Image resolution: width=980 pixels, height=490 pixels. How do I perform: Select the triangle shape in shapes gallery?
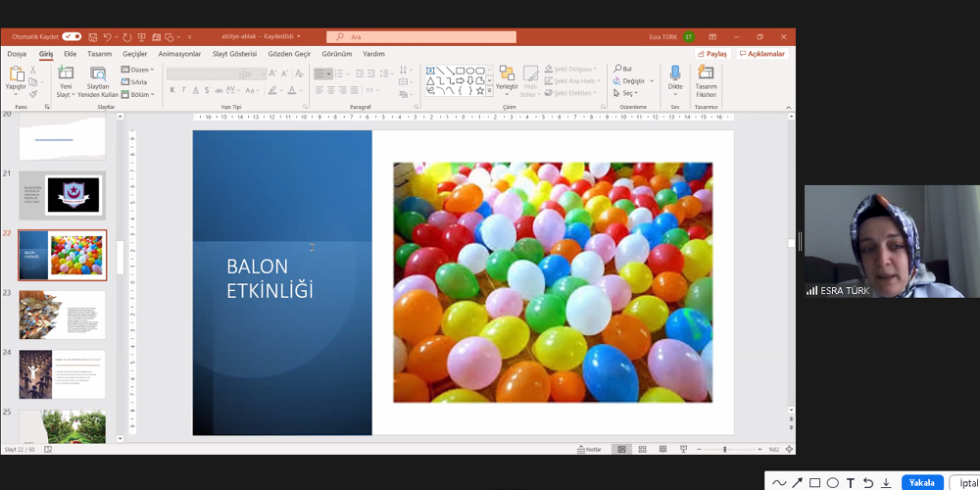(430, 80)
